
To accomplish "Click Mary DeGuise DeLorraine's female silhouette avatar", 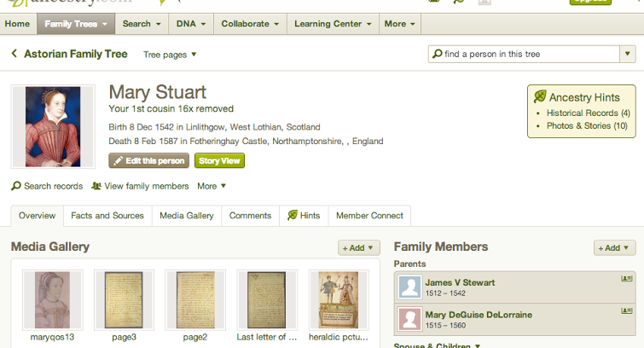I will pyautogui.click(x=410, y=320).
